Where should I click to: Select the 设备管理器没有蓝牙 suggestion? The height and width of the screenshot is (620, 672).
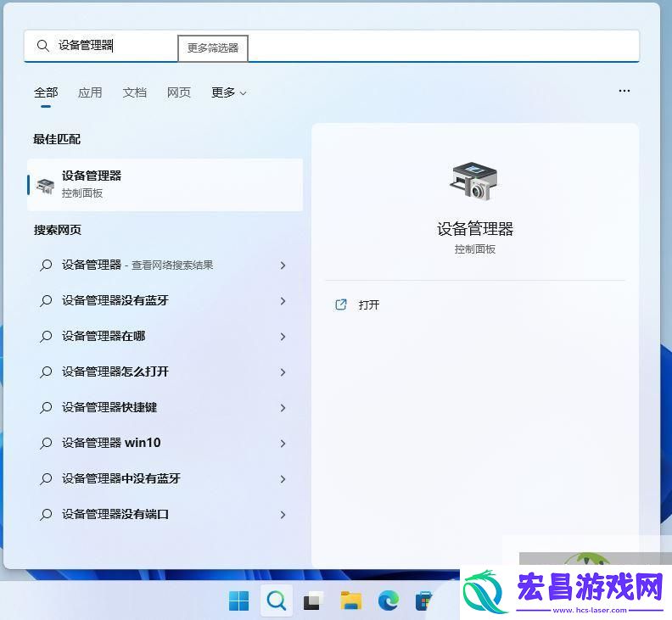pos(163,301)
